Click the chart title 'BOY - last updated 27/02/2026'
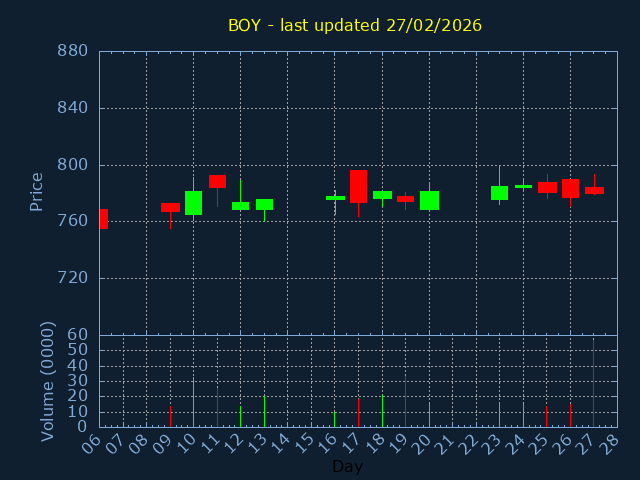 (x=354, y=25)
